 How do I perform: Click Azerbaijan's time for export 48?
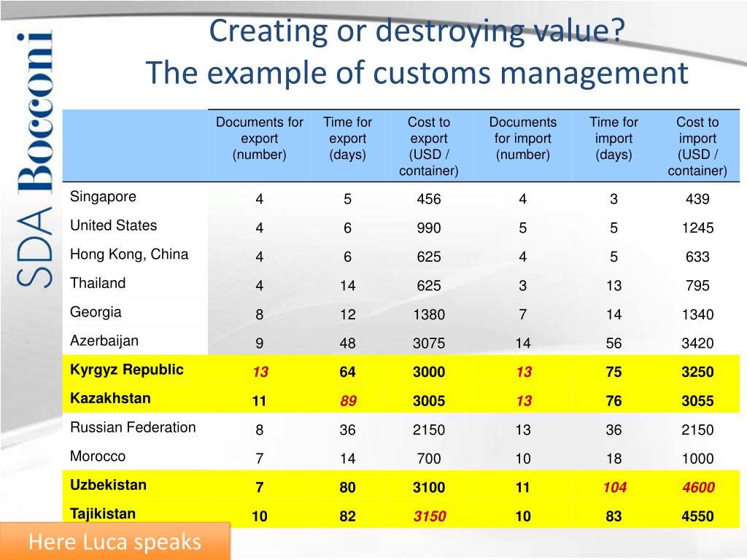(347, 343)
